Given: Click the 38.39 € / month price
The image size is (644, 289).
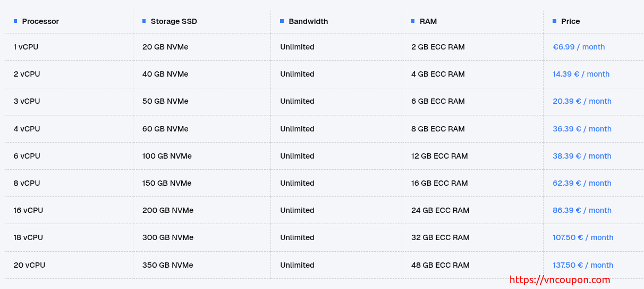Looking at the screenshot, I should (x=582, y=156).
